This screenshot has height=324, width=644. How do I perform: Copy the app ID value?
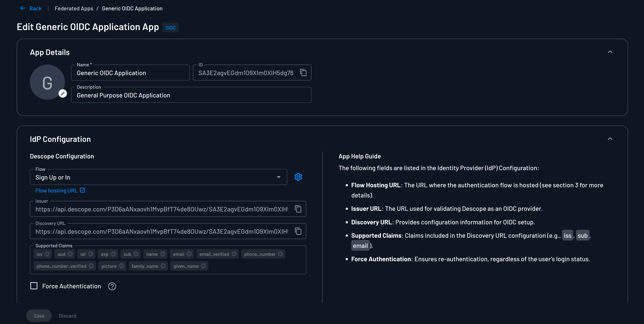[303, 73]
